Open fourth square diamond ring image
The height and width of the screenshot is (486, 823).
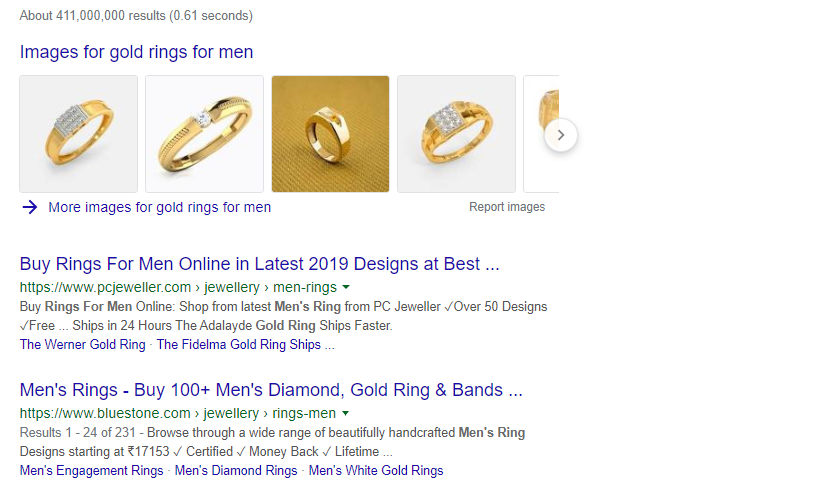[x=456, y=134]
